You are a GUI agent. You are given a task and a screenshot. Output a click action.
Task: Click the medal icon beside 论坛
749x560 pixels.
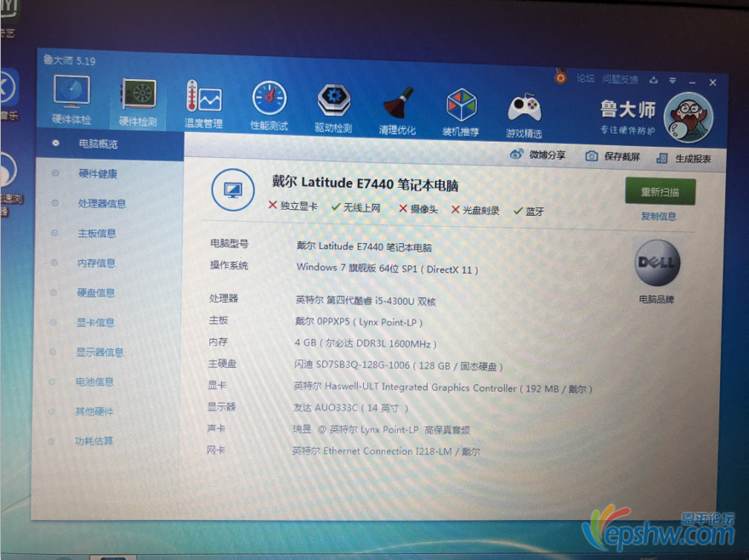click(x=561, y=76)
